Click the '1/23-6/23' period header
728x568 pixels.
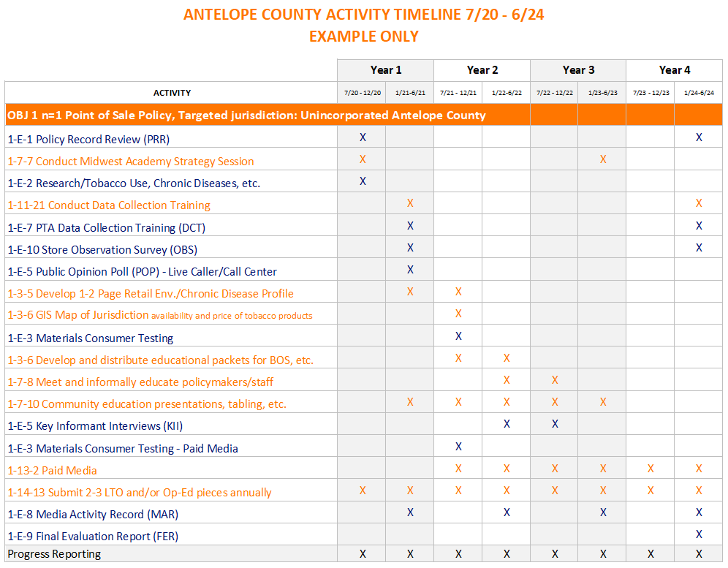click(602, 93)
